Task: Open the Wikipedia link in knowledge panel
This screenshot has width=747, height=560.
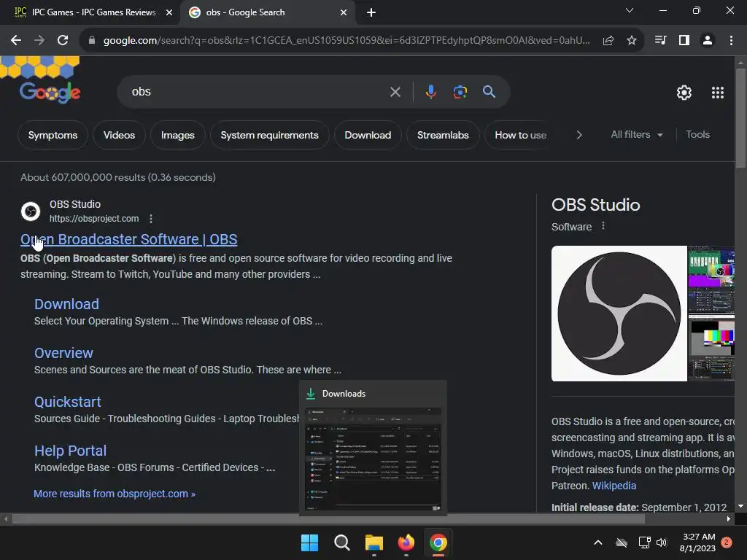Action: tap(614, 486)
